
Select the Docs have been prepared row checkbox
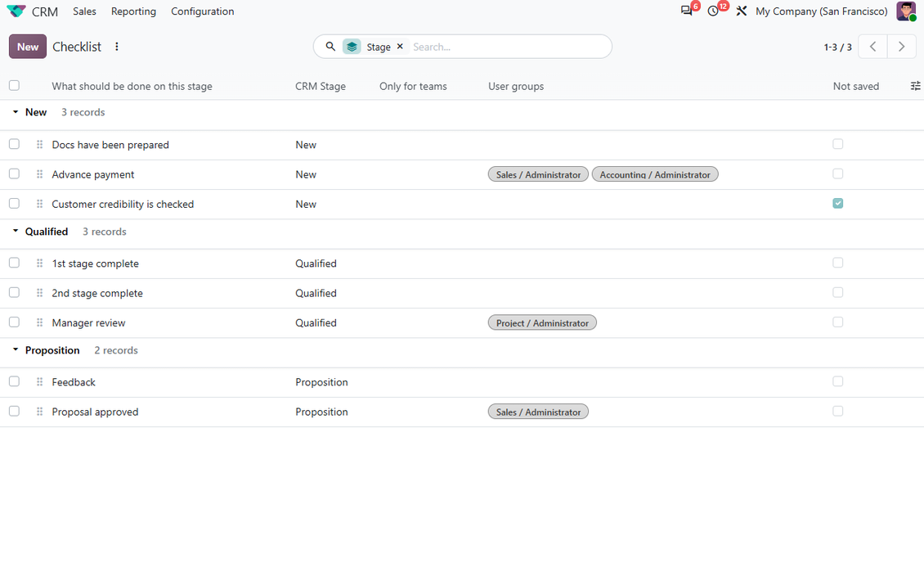pos(14,144)
